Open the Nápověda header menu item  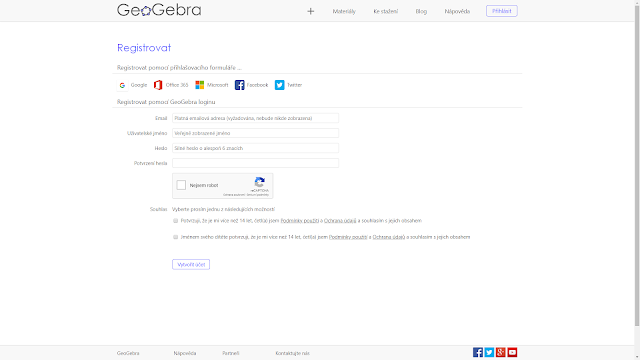point(457,11)
